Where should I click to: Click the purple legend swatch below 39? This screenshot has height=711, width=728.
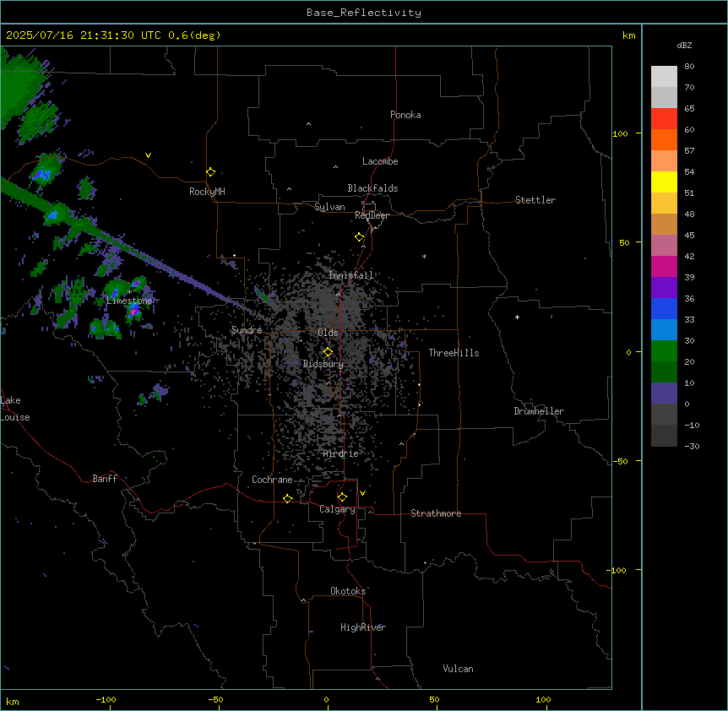coord(664,288)
